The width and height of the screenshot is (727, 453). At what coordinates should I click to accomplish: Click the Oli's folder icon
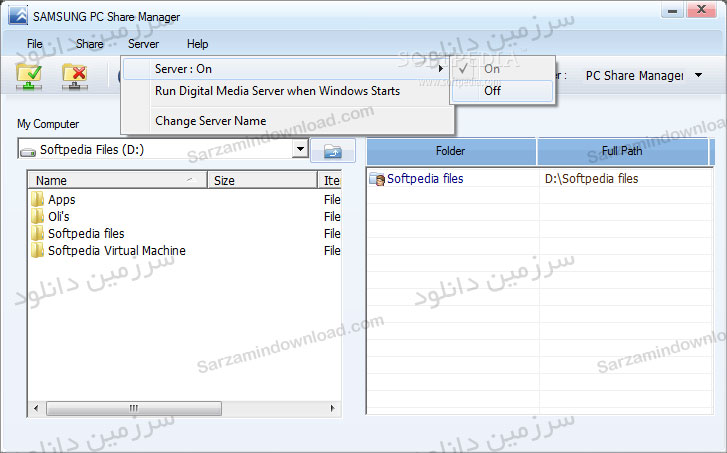click(38, 217)
